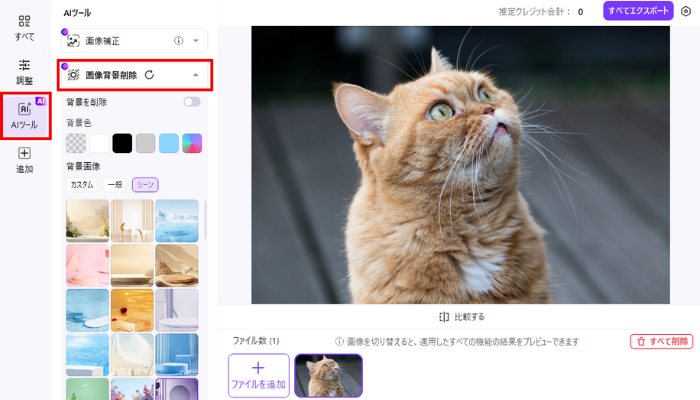
Task: Click the ファイルを追加 button
Action: tap(259, 375)
